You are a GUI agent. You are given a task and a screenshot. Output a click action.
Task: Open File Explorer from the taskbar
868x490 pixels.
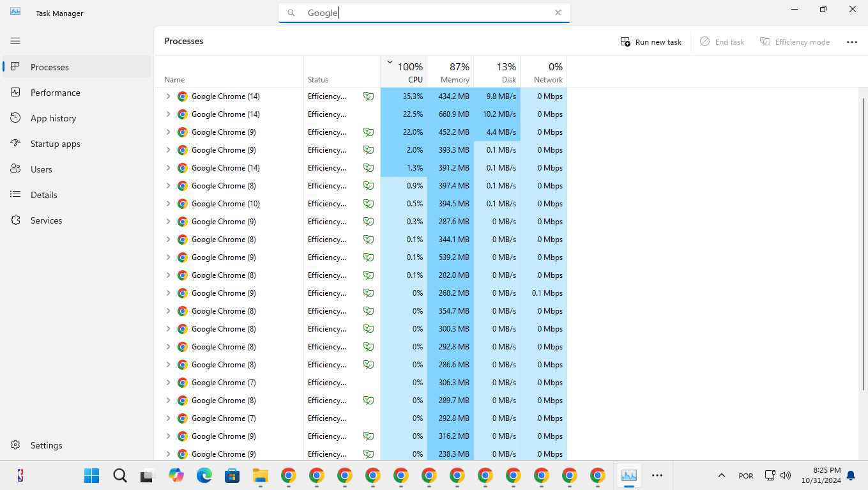260,475
